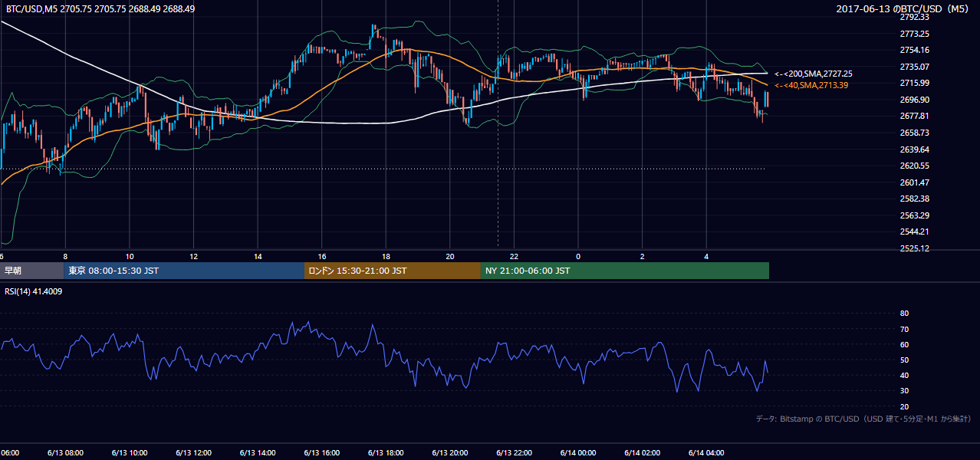
Task: Click bottom time label 6/13 14:00
Action: 258,453
